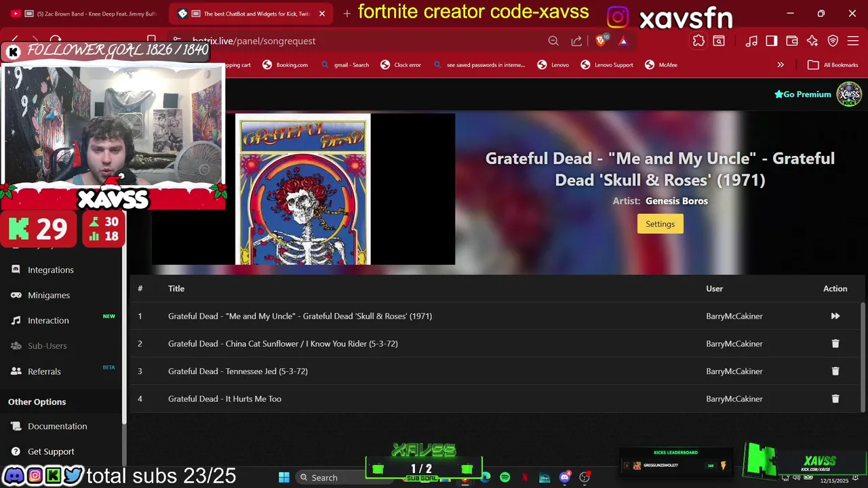Click the yellow Settings button
Viewport: 868px width, 488px height.
pyautogui.click(x=660, y=224)
